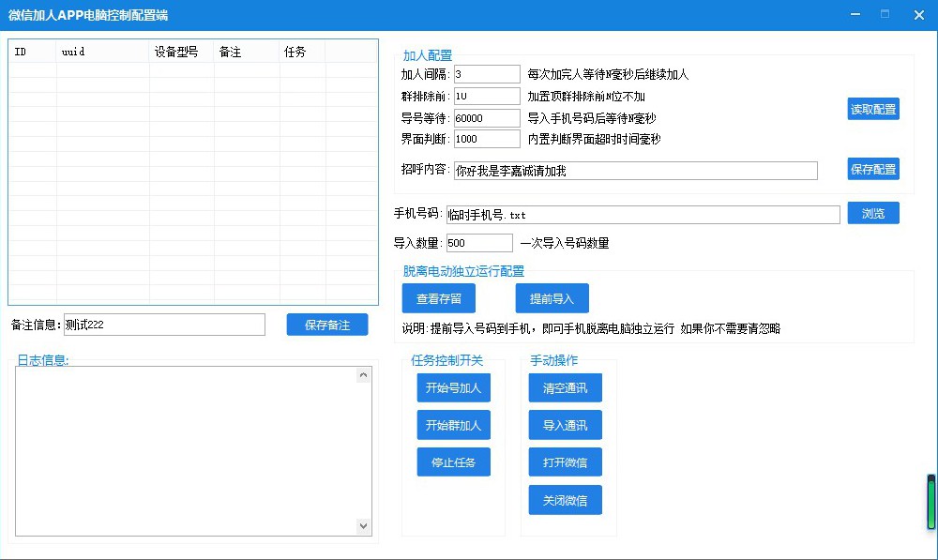Screen dimensions: 938x560
Task: Focus the 加人间隔 input field
Action: [x=486, y=74]
